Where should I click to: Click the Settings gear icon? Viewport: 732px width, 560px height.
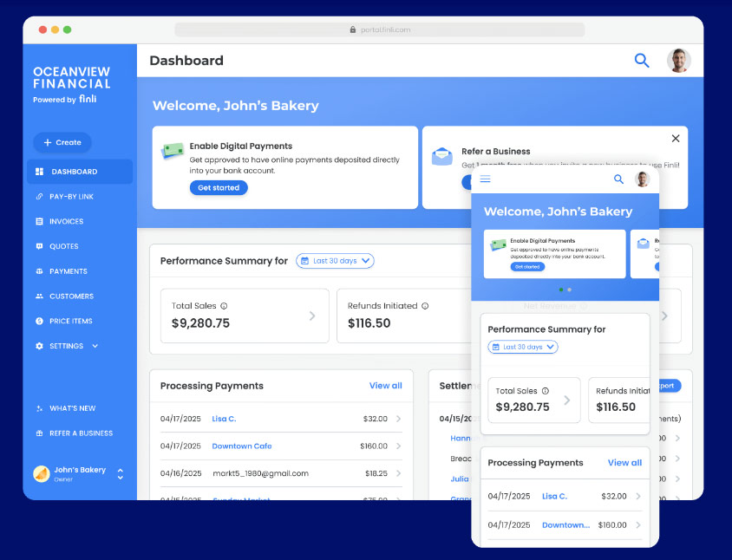tap(39, 346)
